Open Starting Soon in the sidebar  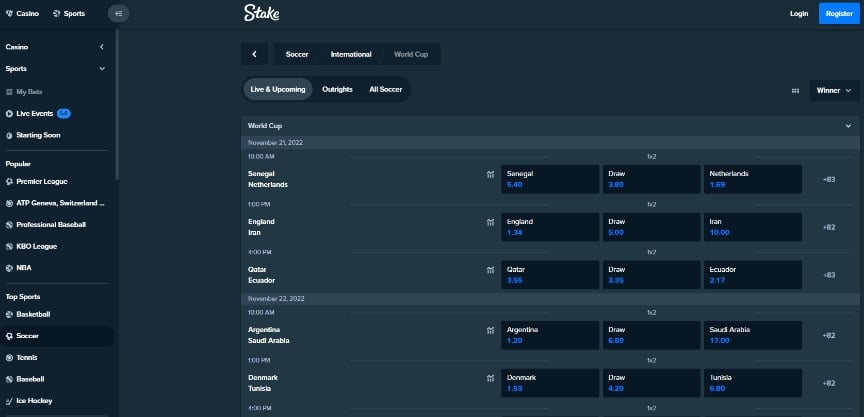33,135
